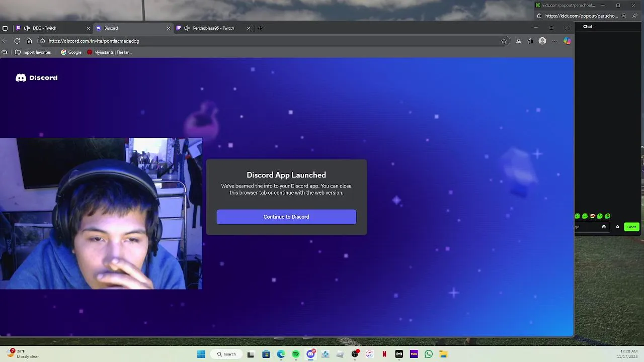This screenshot has height=362, width=644.
Task: Close the Perchoblaze95 - Twitch tab
Action: (x=248, y=28)
